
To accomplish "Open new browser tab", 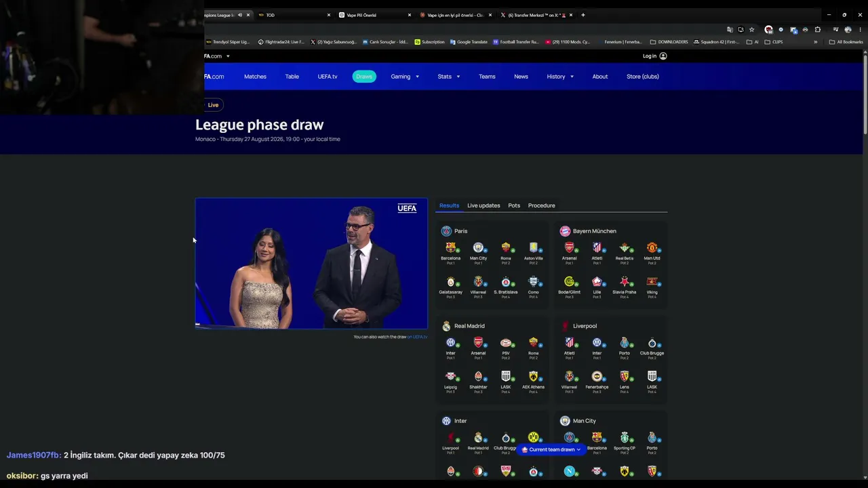I will [x=583, y=15].
